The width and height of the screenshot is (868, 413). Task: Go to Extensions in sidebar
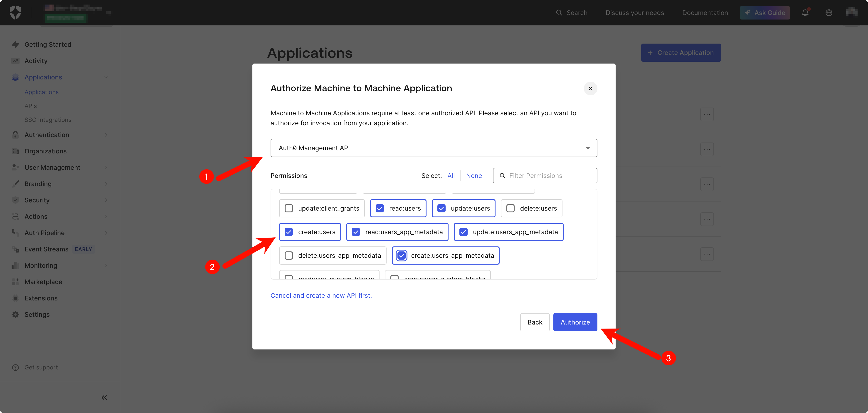click(41, 298)
